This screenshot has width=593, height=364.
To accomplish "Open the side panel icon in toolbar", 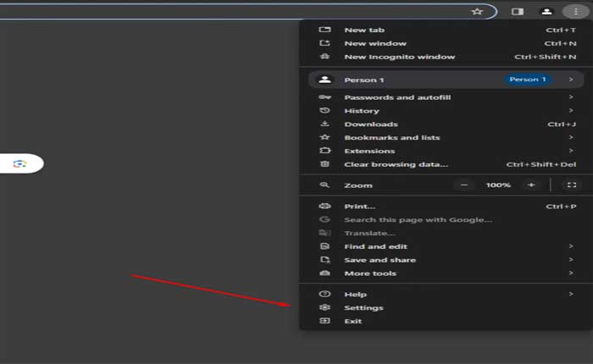I will (x=518, y=12).
